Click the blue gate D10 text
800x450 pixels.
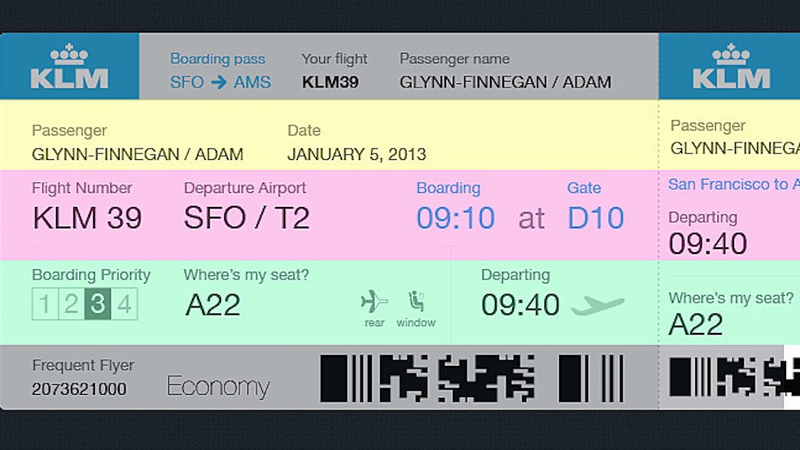pyautogui.click(x=595, y=218)
